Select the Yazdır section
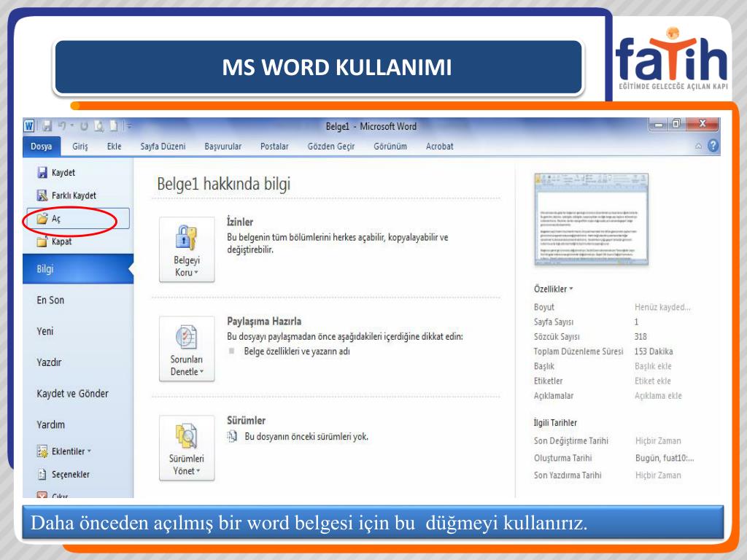Image resolution: width=747 pixels, height=560 pixels. [49, 362]
